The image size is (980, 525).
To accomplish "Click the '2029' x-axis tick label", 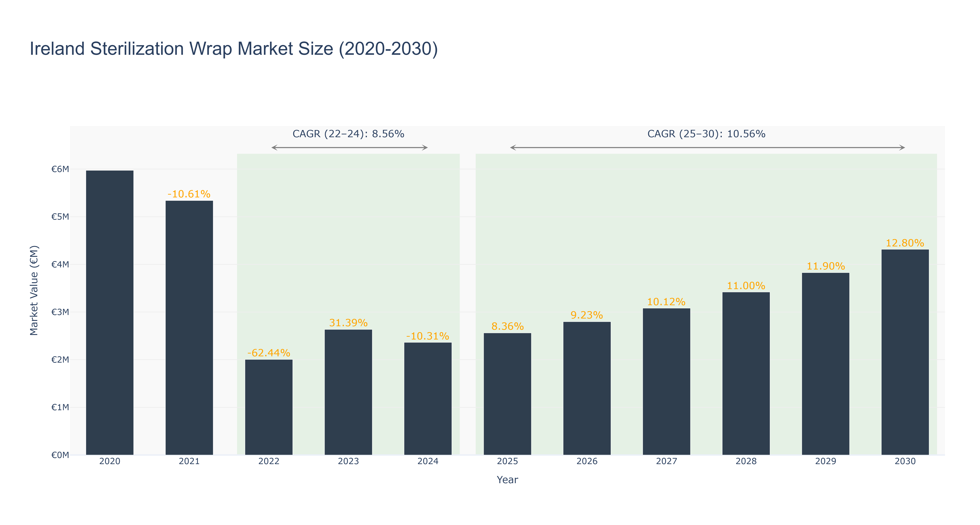I will tap(825, 461).
